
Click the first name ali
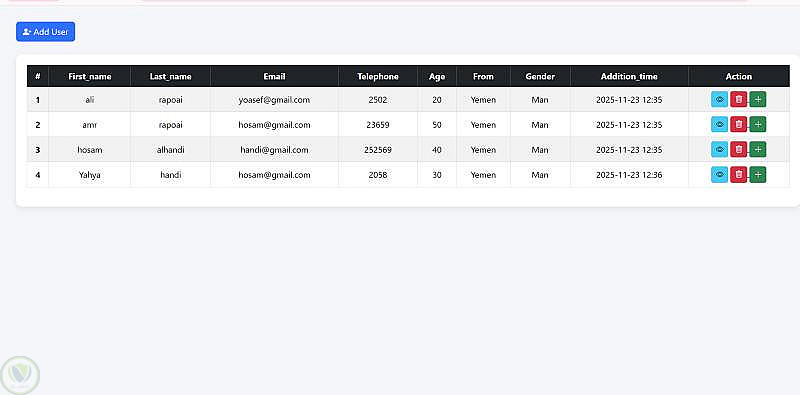coord(90,100)
